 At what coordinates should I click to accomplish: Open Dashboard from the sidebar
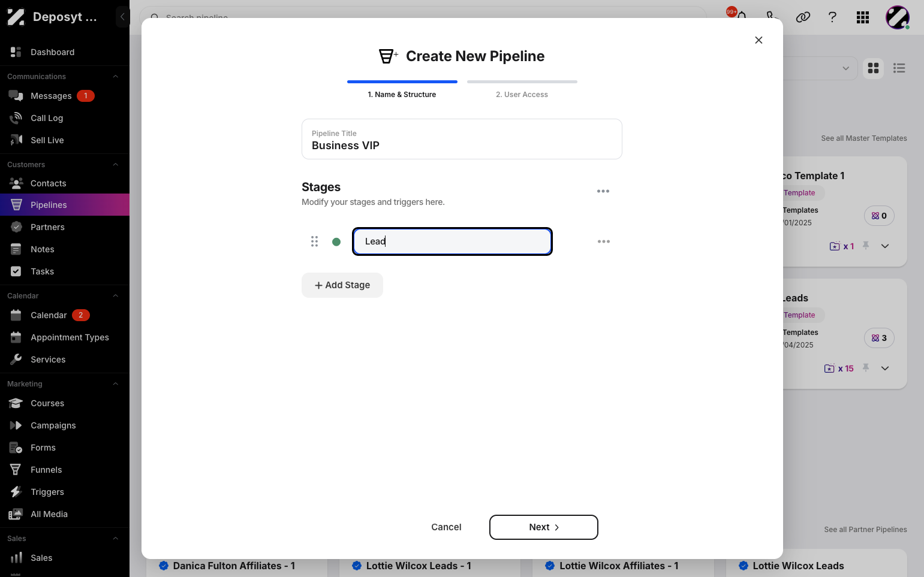point(65,52)
